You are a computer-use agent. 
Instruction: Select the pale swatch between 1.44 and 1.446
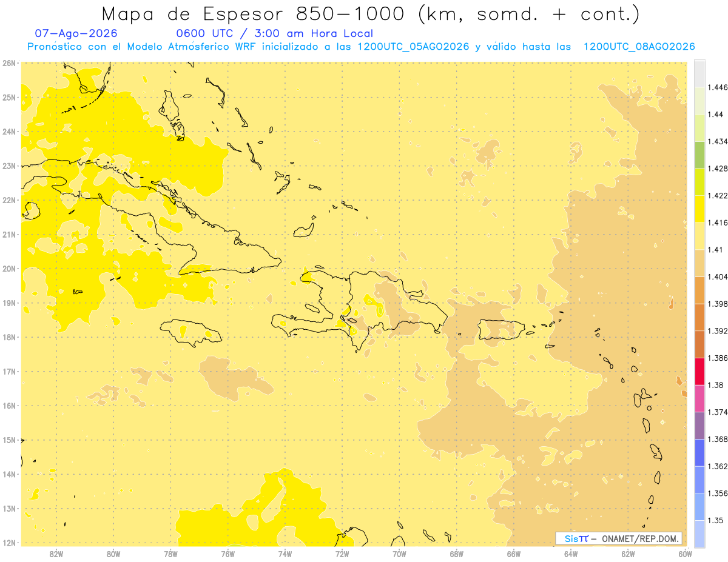[699, 101]
